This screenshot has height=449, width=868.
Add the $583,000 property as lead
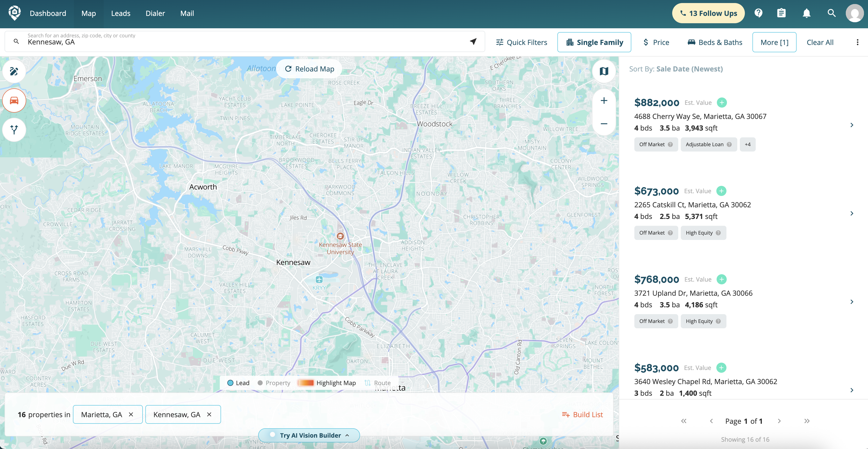click(x=721, y=368)
